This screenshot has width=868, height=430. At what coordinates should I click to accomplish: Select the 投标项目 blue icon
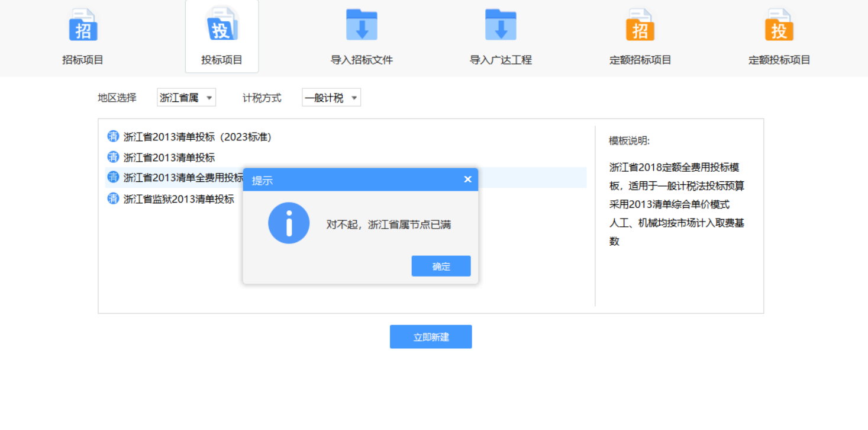point(222,25)
